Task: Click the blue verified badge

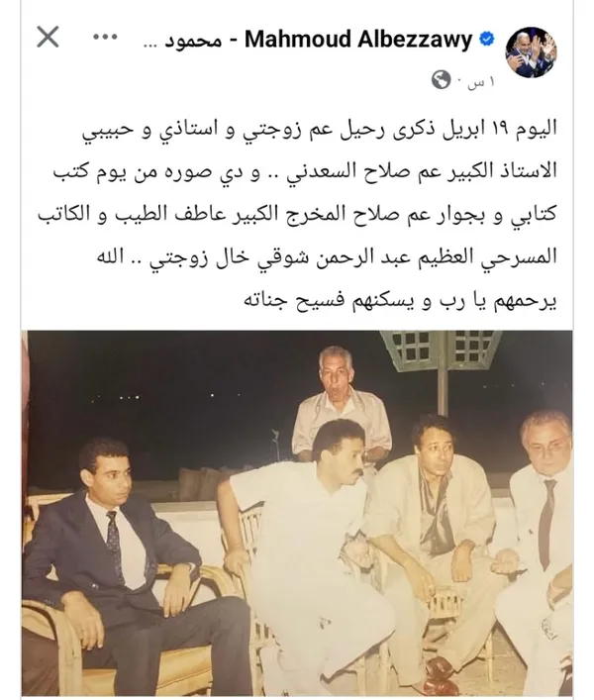Action: [486, 40]
